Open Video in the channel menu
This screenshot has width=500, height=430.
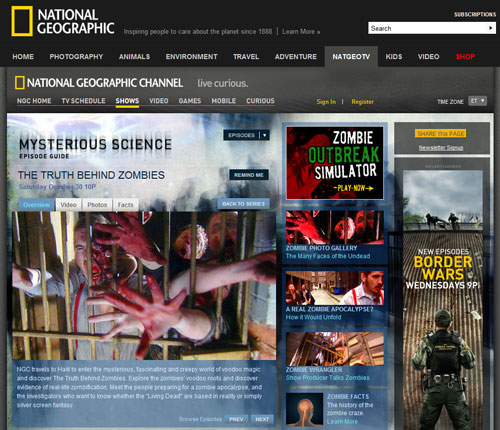coord(159,101)
